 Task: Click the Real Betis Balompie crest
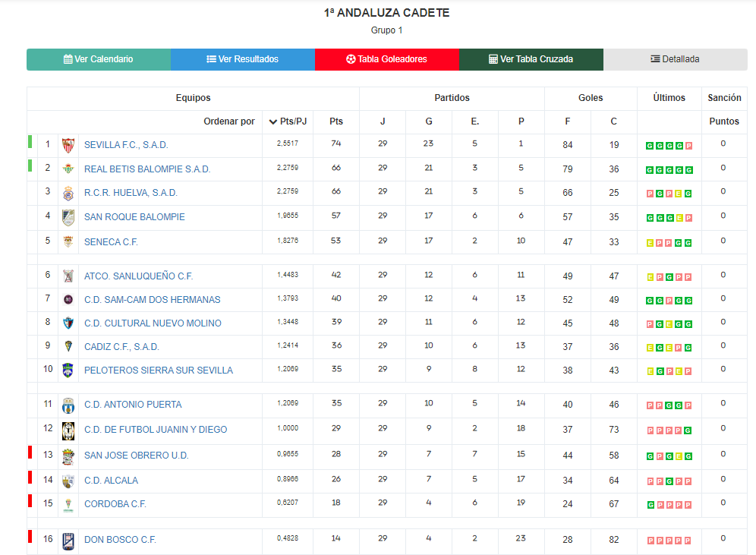click(68, 169)
